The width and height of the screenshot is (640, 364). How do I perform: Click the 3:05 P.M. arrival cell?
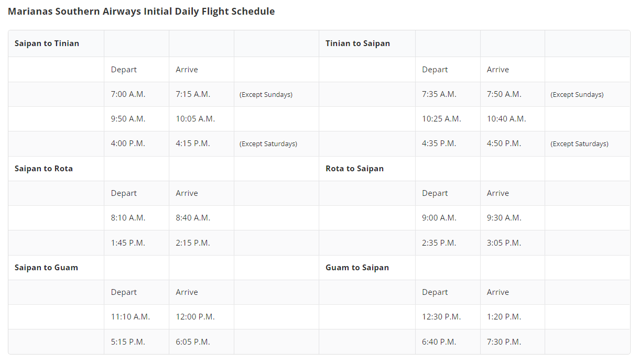pos(513,243)
